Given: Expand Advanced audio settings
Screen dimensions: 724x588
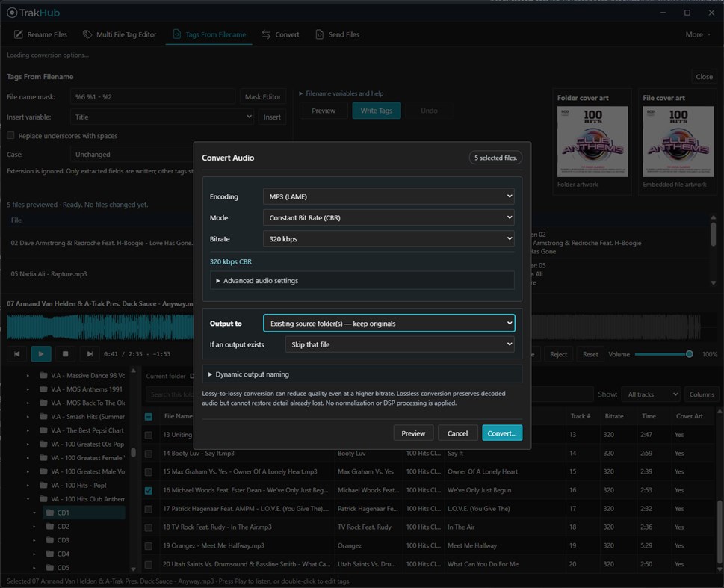Looking at the screenshot, I should [x=362, y=280].
